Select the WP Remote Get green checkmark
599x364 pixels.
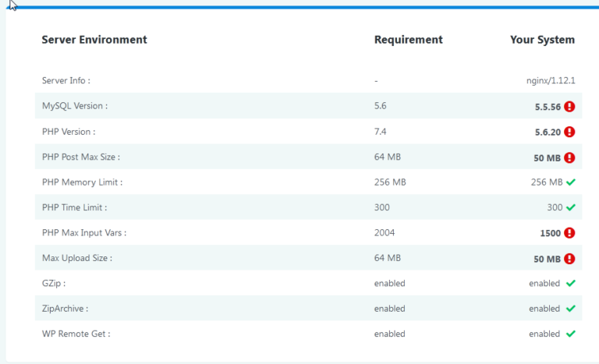point(570,334)
